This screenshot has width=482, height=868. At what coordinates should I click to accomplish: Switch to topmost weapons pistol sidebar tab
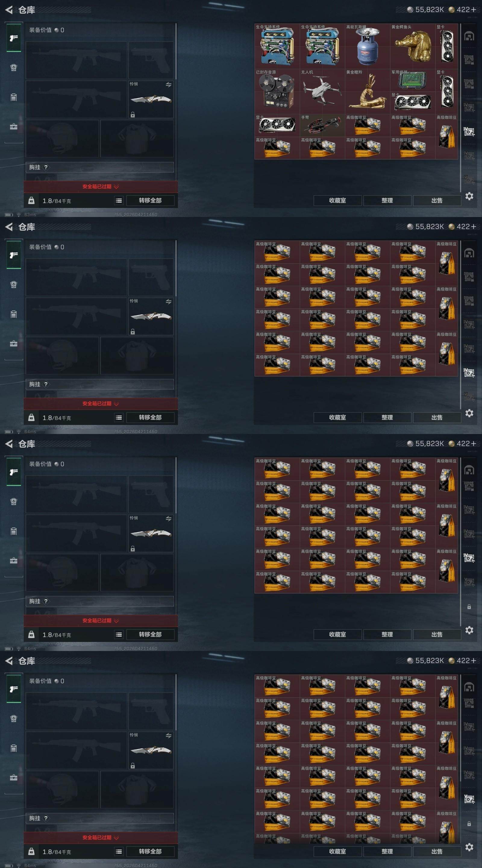[14, 38]
